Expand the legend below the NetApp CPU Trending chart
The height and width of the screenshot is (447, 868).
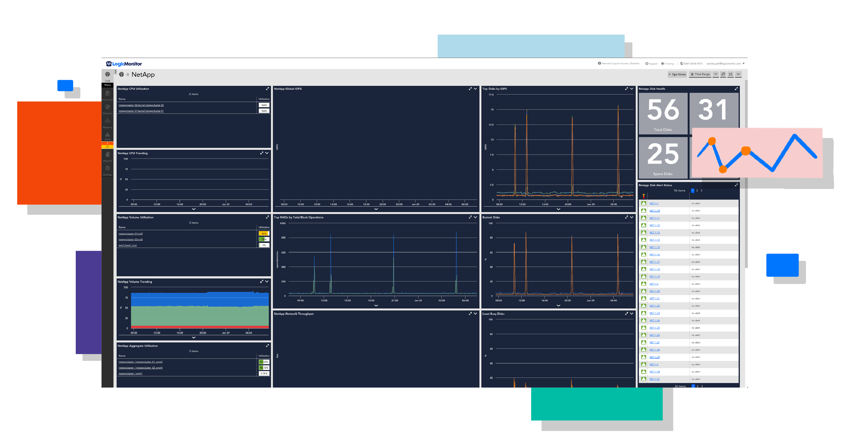(194, 209)
